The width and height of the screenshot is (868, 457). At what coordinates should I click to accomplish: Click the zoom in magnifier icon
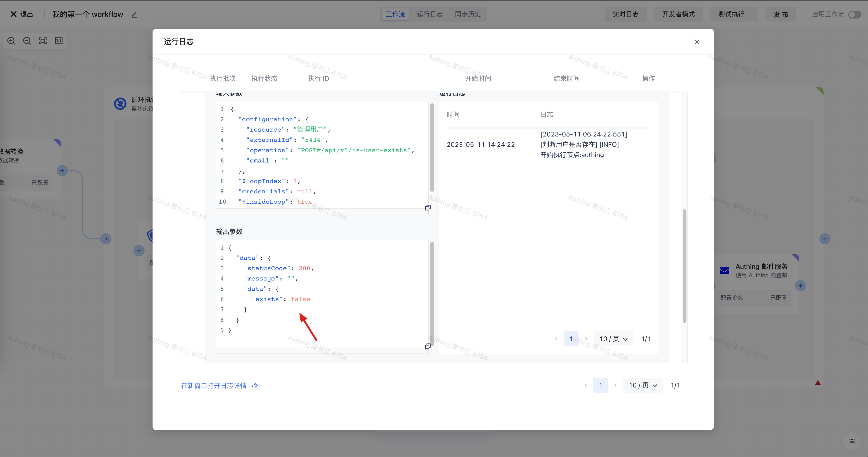(x=11, y=41)
